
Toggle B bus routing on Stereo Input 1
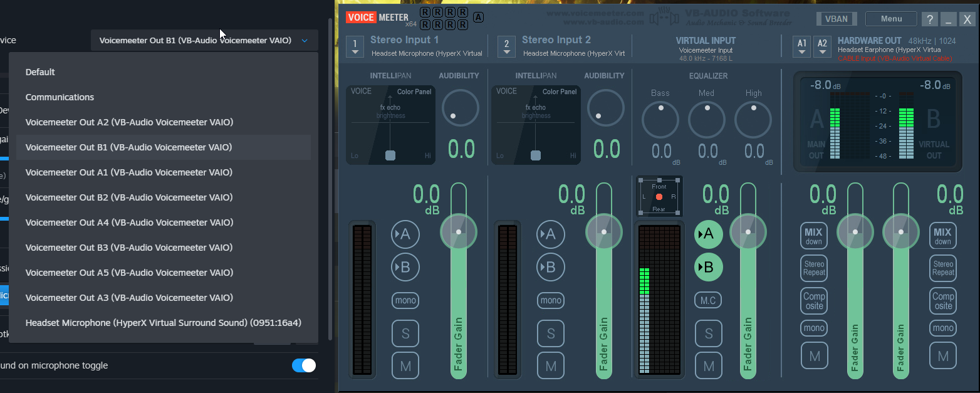click(x=405, y=268)
